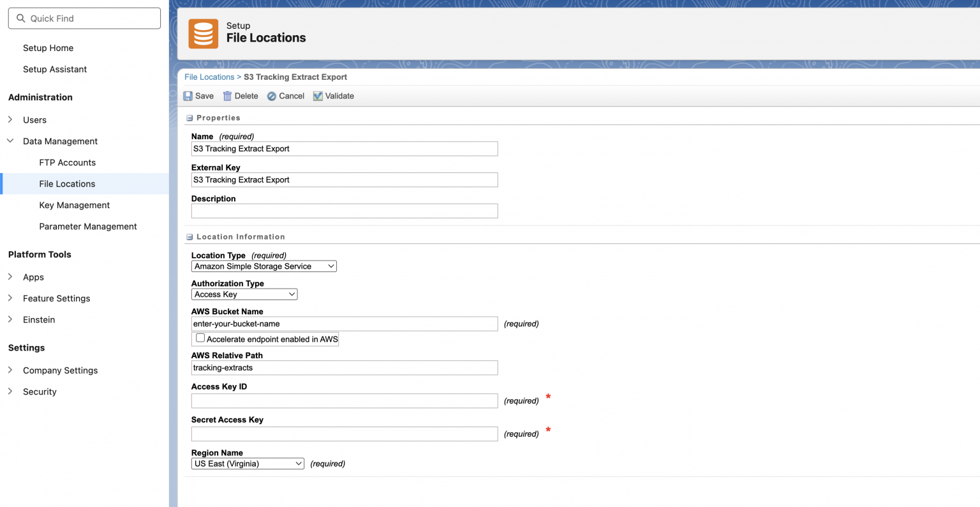Click the Apps sidebar item
Viewport: 980px width, 507px height.
pyautogui.click(x=33, y=277)
